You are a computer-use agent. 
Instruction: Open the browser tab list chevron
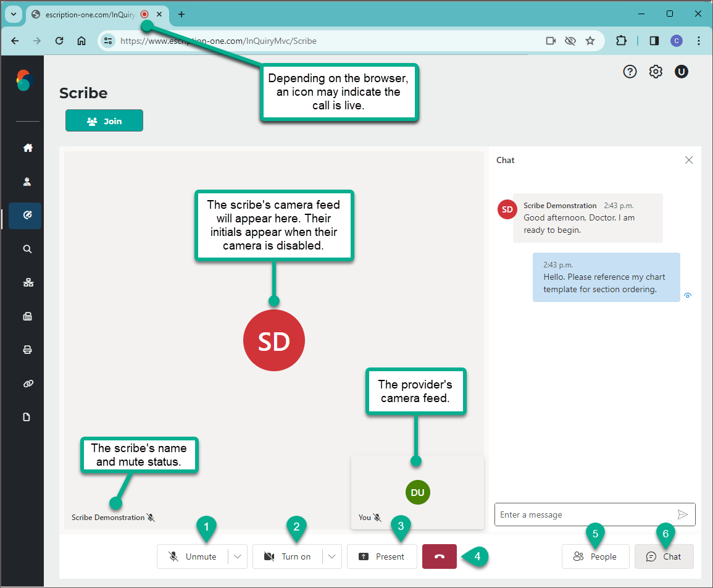pyautogui.click(x=13, y=14)
